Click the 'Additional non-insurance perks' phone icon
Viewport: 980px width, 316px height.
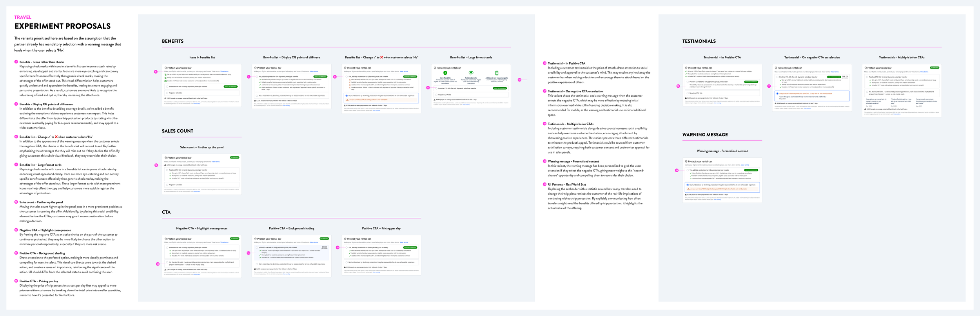click(x=497, y=73)
